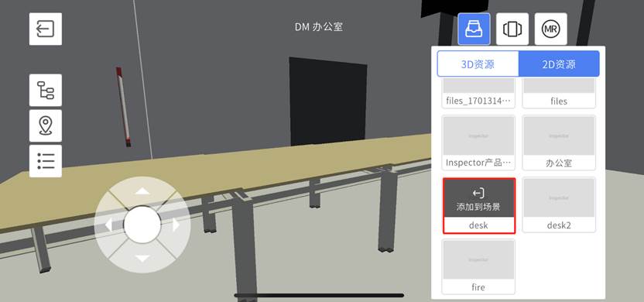The height and width of the screenshot is (302, 644).
Task: Enable MR mode button
Action: click(551, 29)
